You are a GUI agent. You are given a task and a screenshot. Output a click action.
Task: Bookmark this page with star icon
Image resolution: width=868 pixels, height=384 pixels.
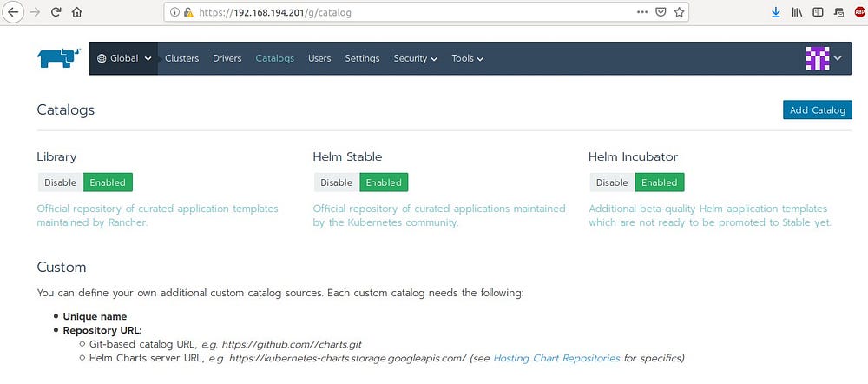680,11
